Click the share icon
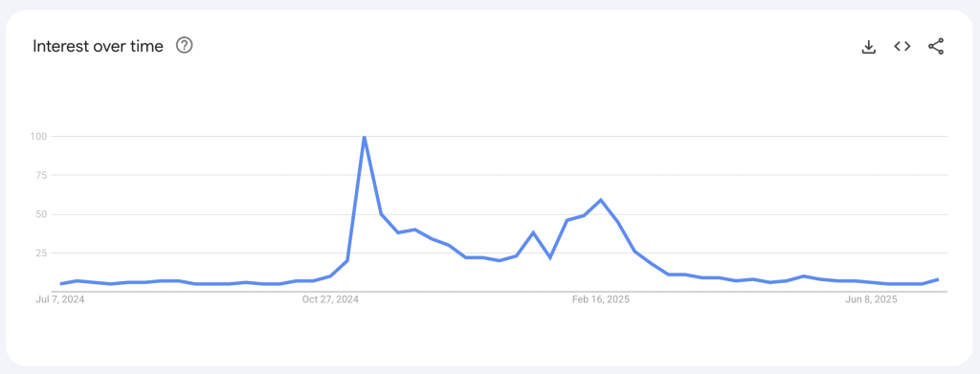 936,46
